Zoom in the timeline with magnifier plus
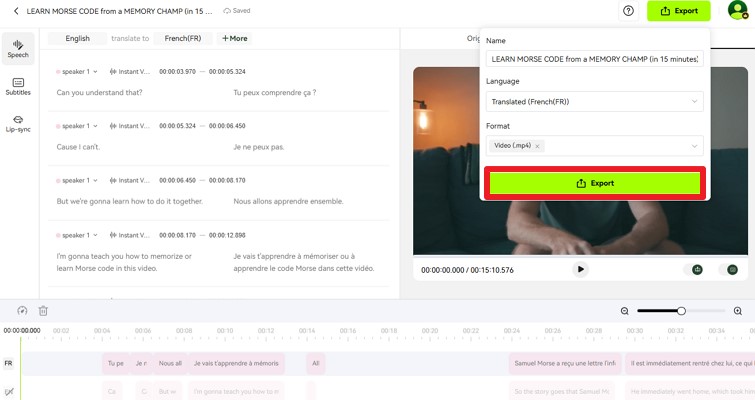755x400 pixels. [738, 311]
